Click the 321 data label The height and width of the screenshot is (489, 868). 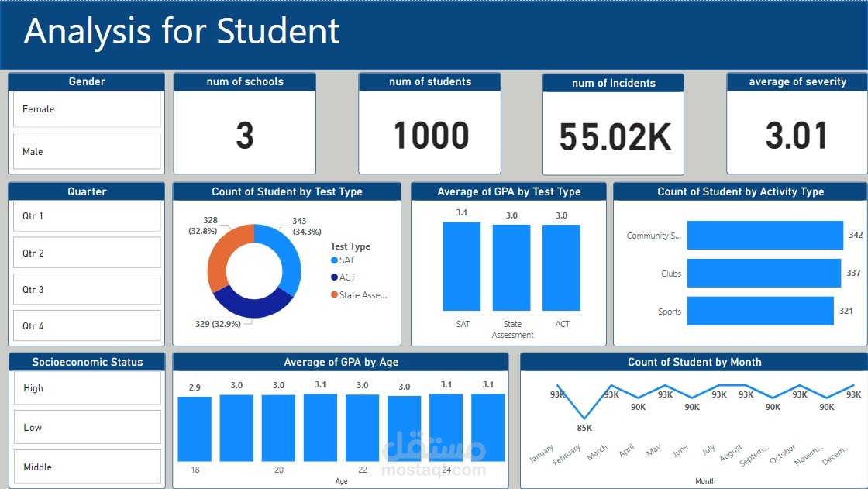click(x=846, y=311)
